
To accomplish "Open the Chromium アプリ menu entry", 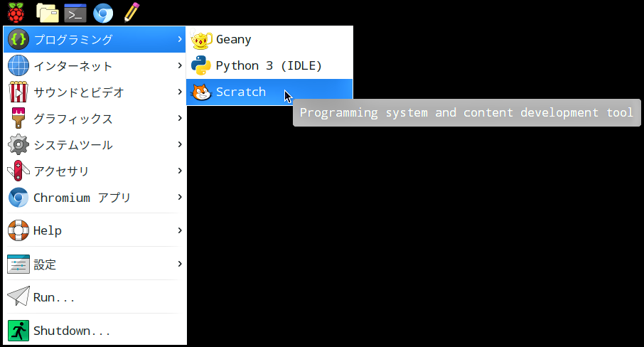I will click(95, 197).
